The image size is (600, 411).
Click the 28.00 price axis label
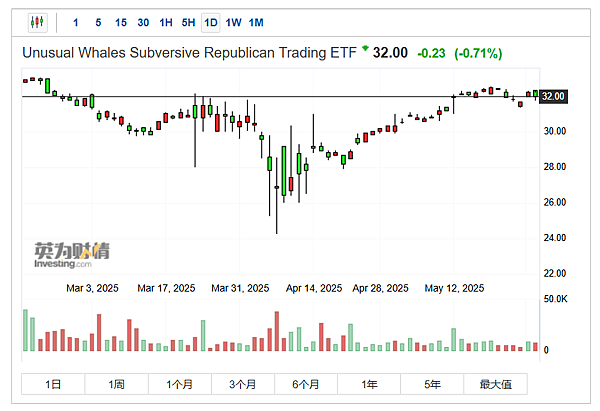click(555, 167)
